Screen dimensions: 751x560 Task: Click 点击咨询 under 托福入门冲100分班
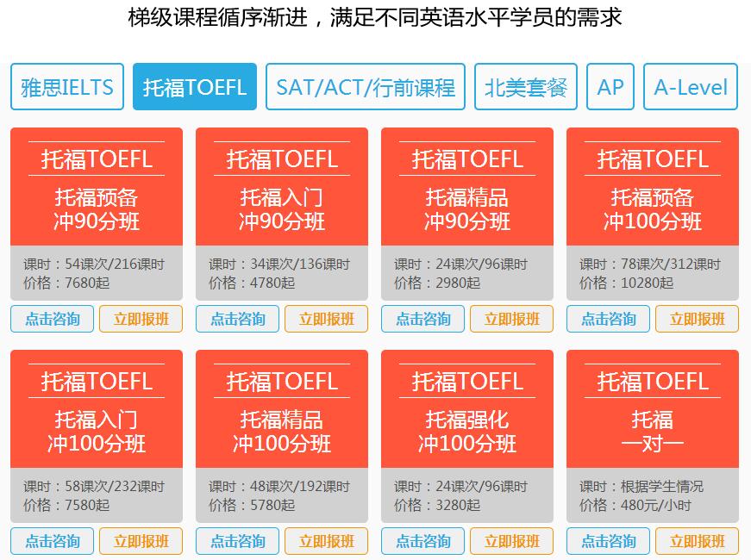click(53, 541)
